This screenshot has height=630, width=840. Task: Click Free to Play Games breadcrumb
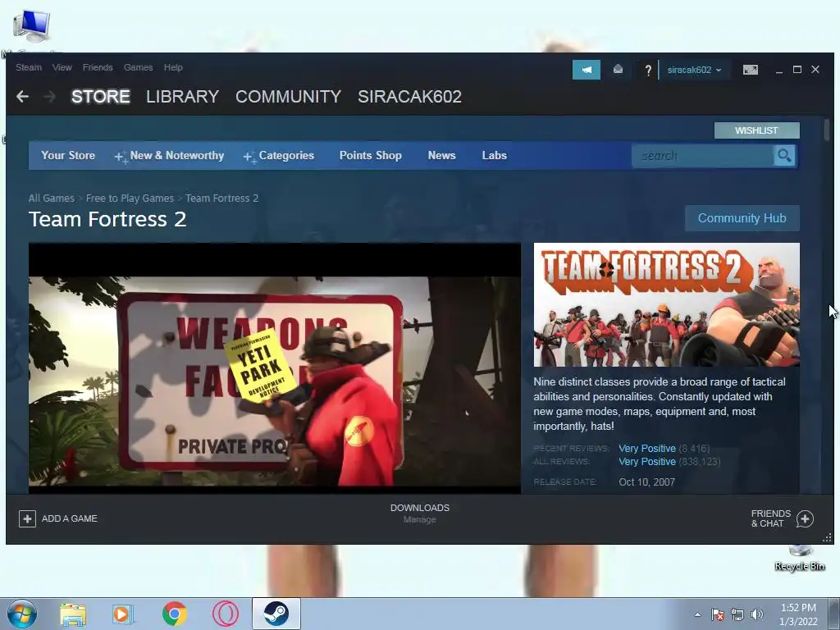tap(130, 199)
